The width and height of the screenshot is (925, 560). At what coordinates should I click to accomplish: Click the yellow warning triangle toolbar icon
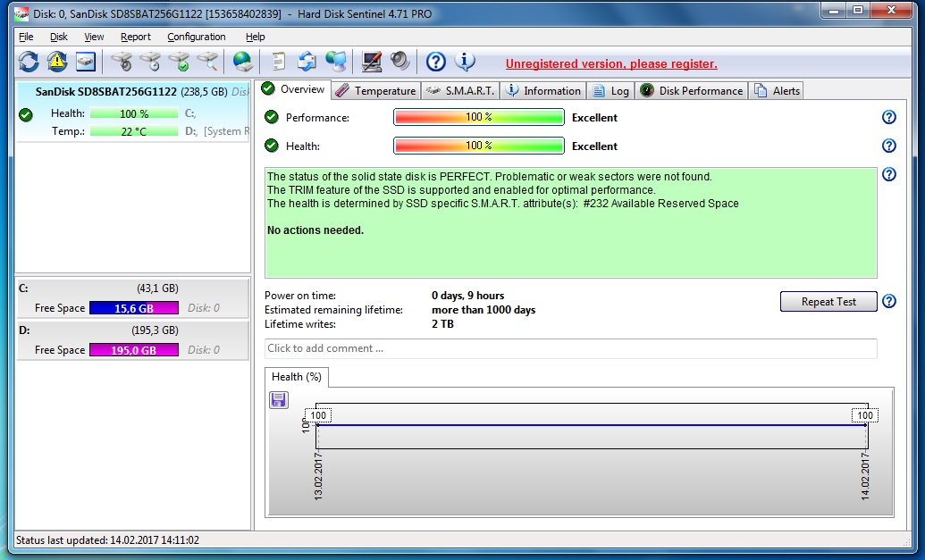(57, 62)
